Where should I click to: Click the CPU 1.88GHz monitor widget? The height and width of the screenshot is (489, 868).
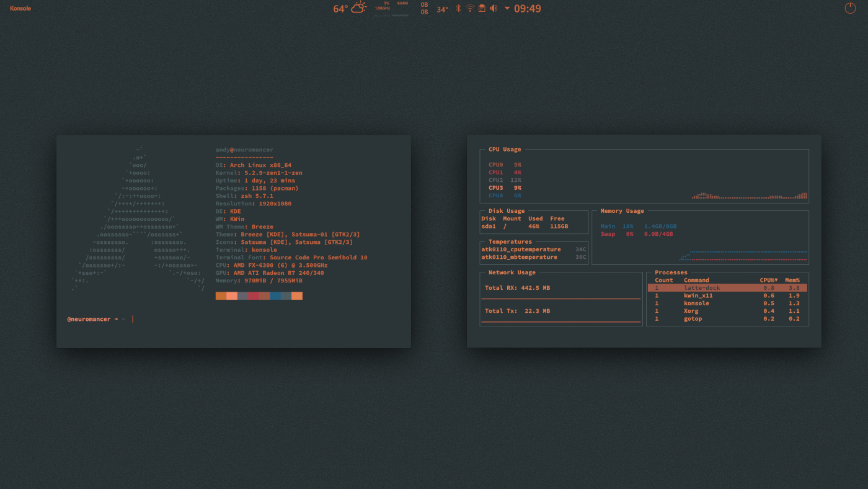coord(382,9)
